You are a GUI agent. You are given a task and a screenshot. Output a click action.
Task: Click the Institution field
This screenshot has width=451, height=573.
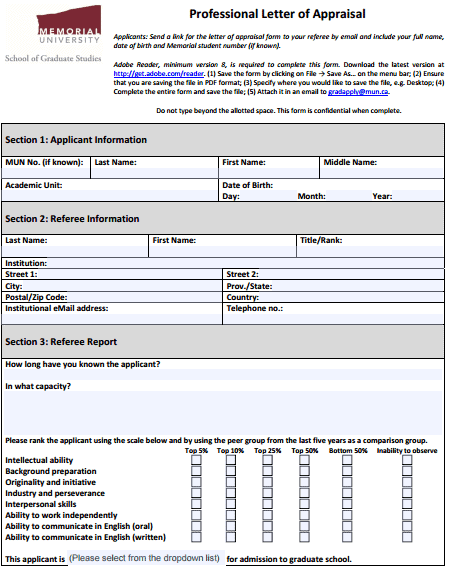[245, 263]
